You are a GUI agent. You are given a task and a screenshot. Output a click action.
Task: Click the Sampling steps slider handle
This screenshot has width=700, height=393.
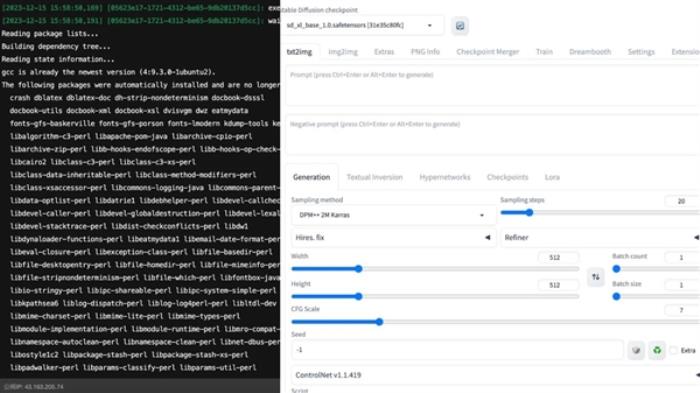tap(529, 213)
